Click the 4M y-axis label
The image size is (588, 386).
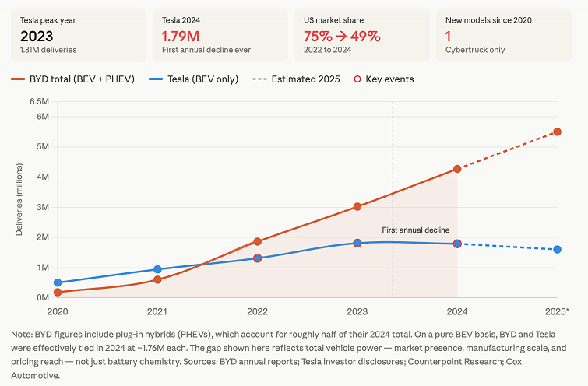tap(43, 177)
